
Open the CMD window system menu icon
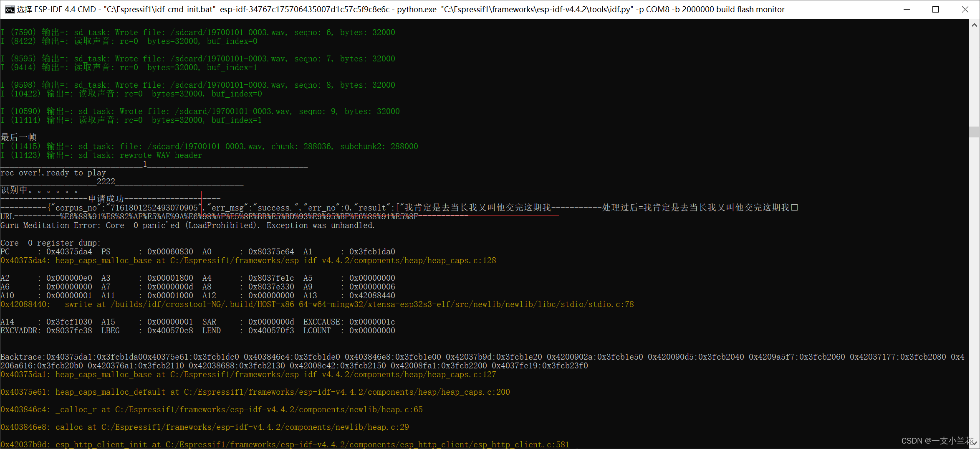(x=9, y=9)
